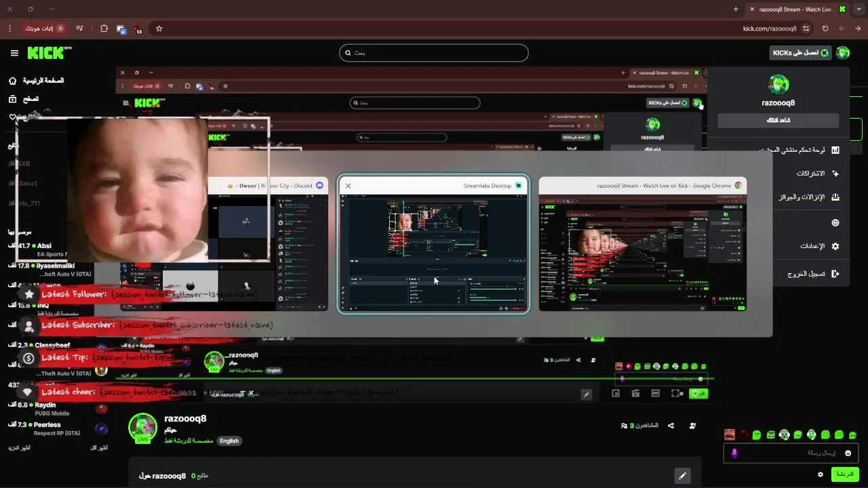Viewport: 868px width, 488px height.
Task: Click the globe language icon in profile menu
Action: 835,222
